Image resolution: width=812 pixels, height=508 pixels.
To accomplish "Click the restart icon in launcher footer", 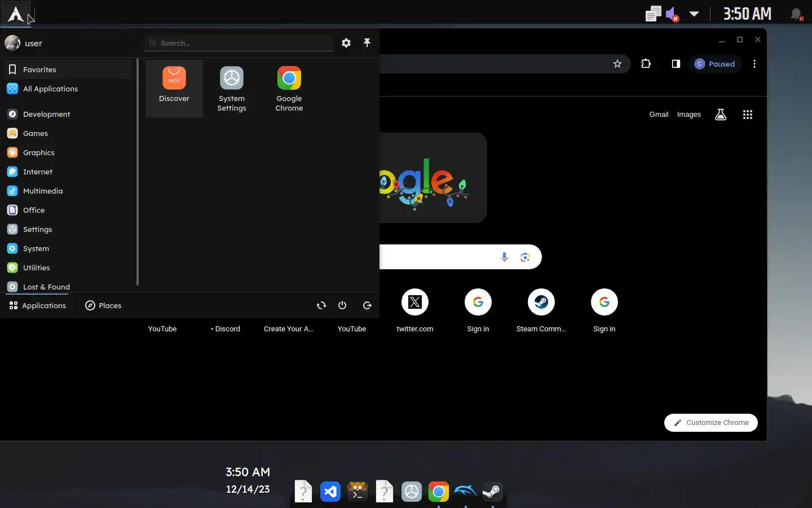I will pyautogui.click(x=321, y=305).
